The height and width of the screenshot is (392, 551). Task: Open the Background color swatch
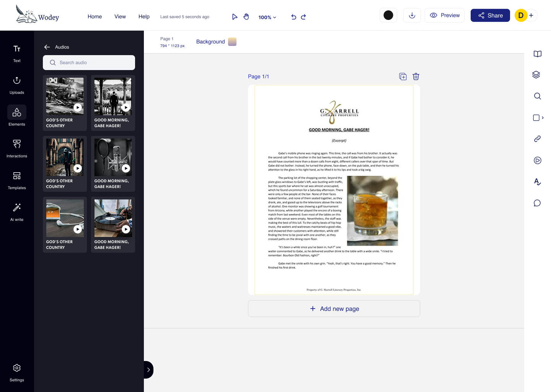232,42
